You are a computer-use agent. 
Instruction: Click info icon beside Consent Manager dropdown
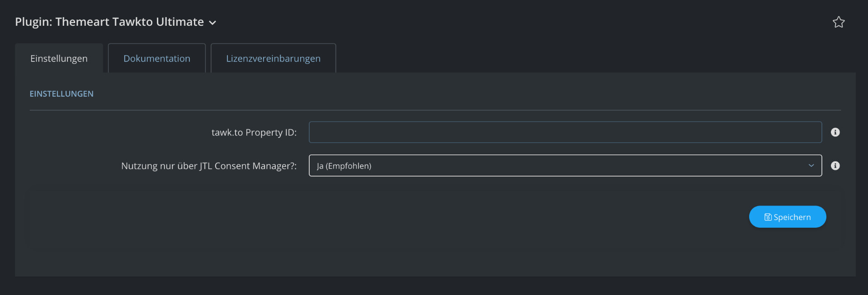pyautogui.click(x=835, y=166)
